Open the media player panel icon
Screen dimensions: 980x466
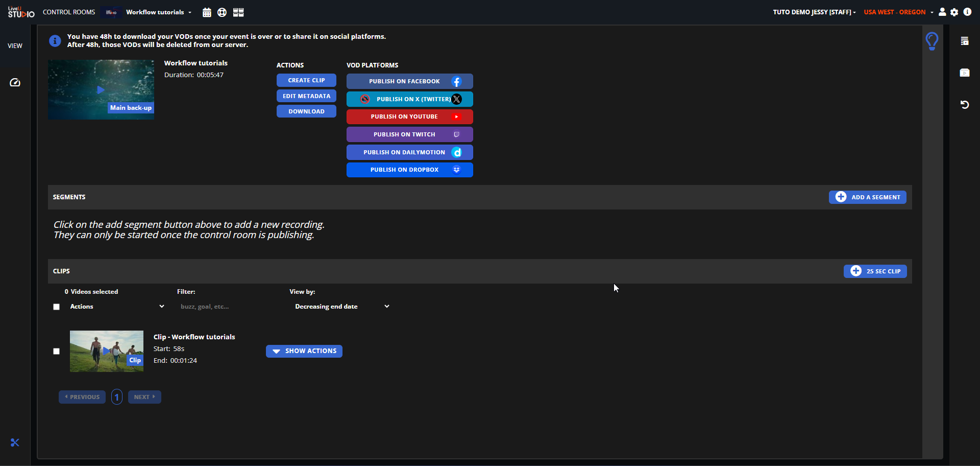point(965,73)
